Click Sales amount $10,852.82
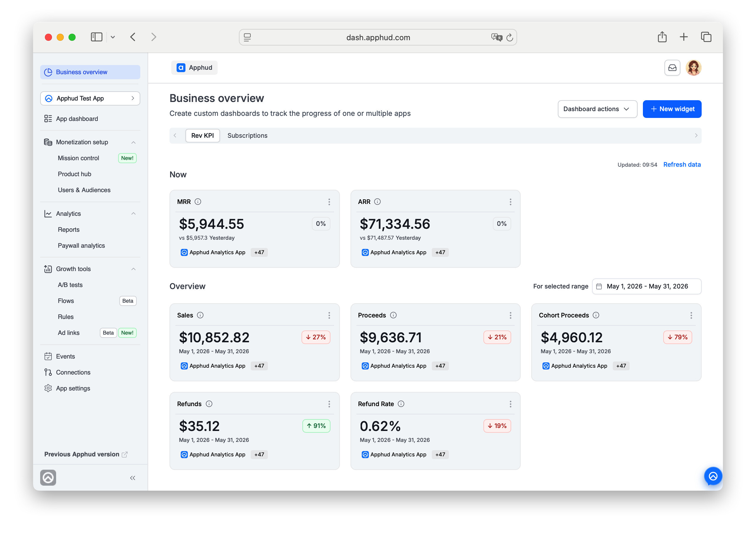Screen dimensions: 756x535 214,338
